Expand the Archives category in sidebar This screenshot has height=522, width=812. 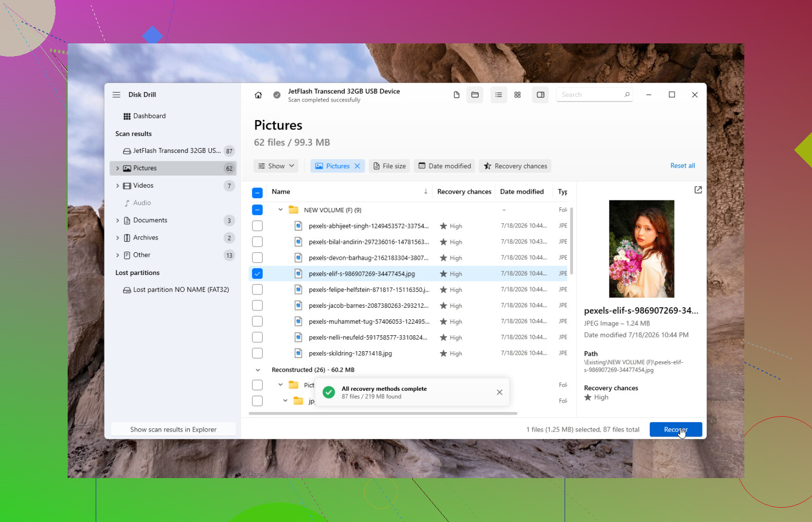click(x=117, y=238)
